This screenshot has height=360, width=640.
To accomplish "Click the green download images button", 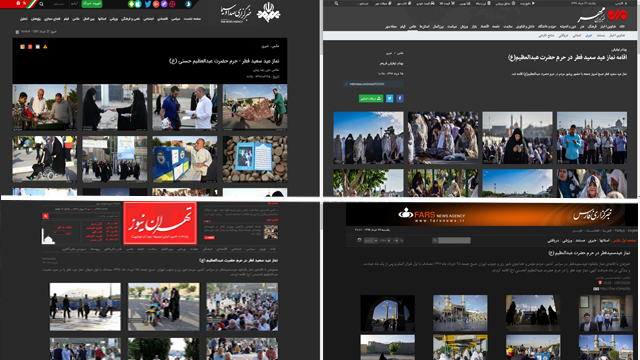I will [371, 98].
